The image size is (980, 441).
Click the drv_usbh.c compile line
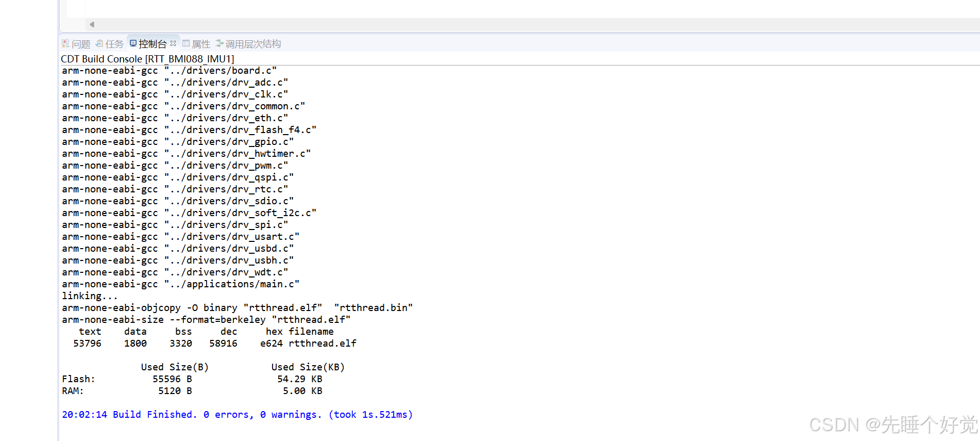click(178, 260)
